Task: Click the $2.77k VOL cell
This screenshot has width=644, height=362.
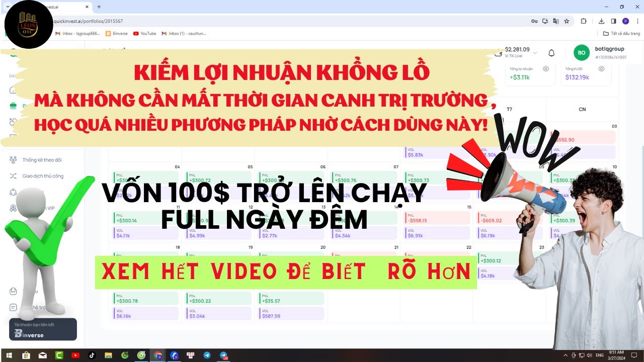Action: tap(291, 233)
